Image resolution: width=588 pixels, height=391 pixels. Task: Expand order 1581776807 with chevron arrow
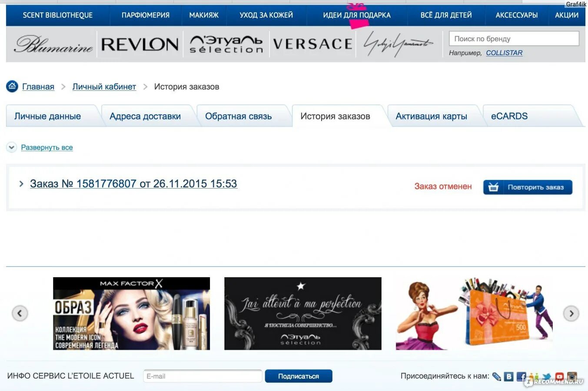21,184
